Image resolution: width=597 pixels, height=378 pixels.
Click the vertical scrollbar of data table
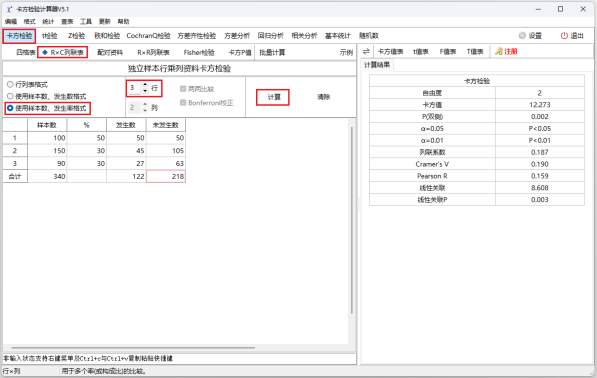click(x=352, y=220)
